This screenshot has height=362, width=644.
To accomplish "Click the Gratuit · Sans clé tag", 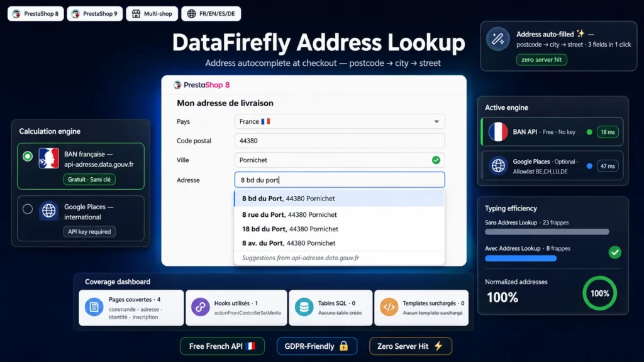I will point(89,179).
